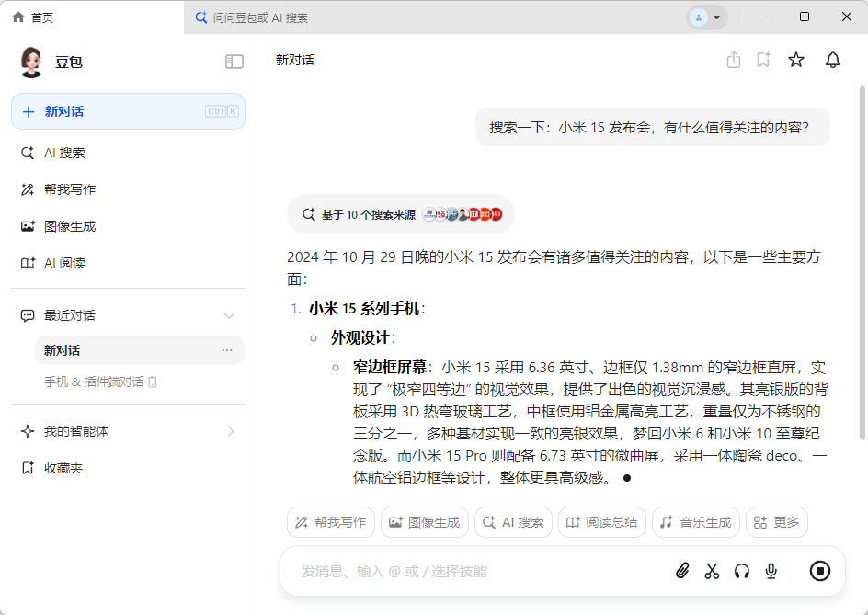Click the home icon in 首页 tab
The image size is (868, 615).
click(x=18, y=17)
